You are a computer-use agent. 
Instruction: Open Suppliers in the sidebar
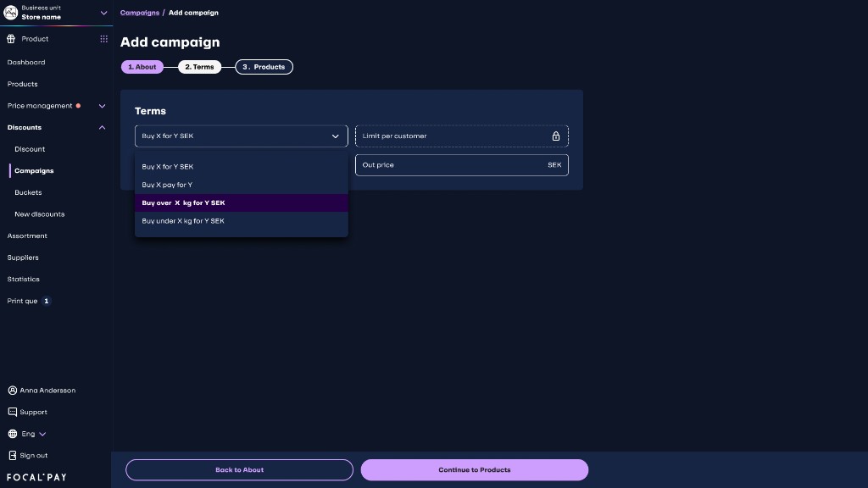[x=23, y=258]
